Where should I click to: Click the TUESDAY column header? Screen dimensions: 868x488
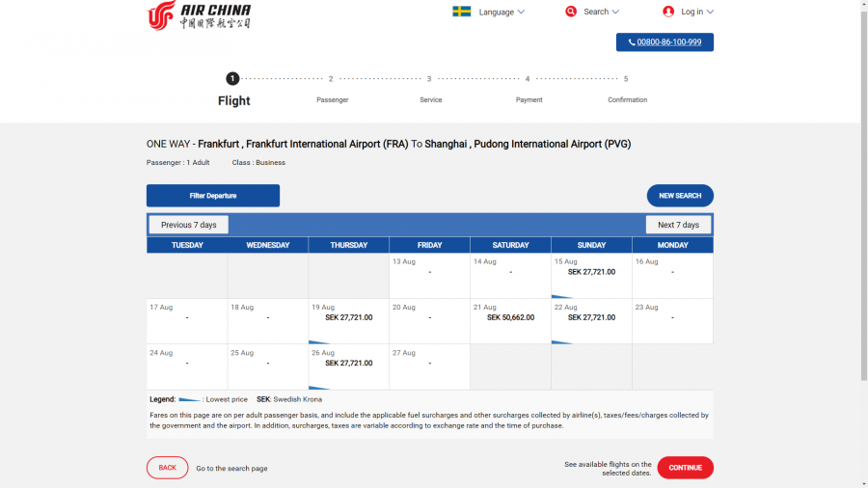point(187,245)
